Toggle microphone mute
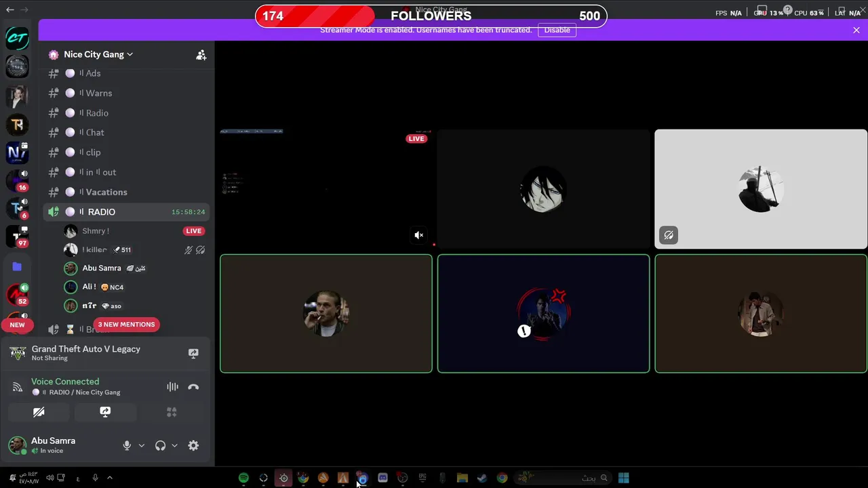The image size is (868, 488). coord(127,445)
